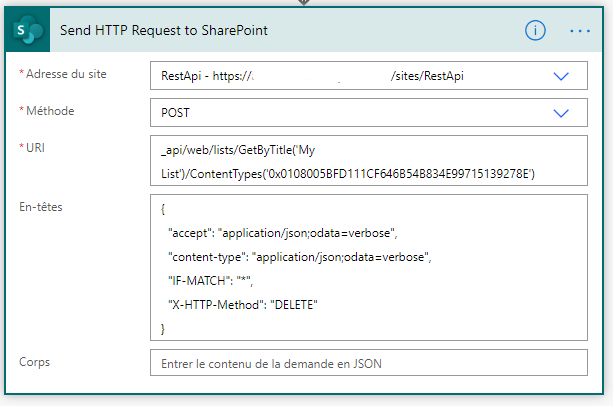
Task: Click the Send HTTP Request to SharePoint title
Action: point(164,30)
